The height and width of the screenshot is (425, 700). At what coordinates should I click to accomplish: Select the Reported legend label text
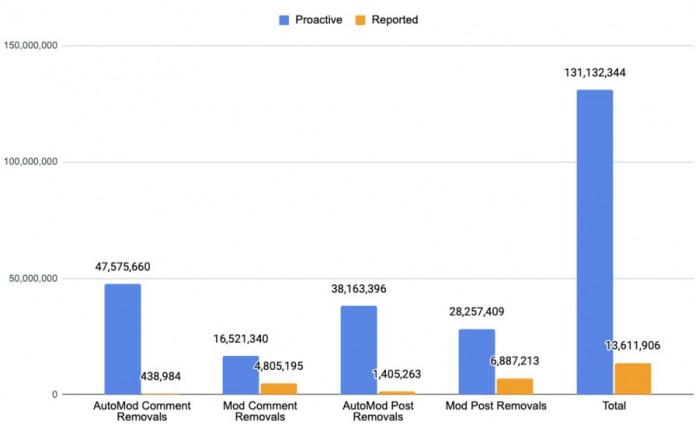[x=394, y=18]
